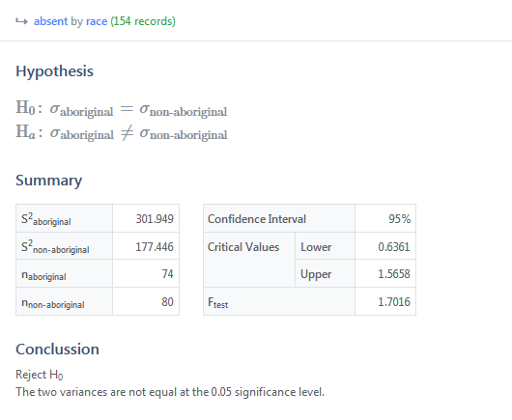Select the S² aboriginal label cell

(64, 218)
